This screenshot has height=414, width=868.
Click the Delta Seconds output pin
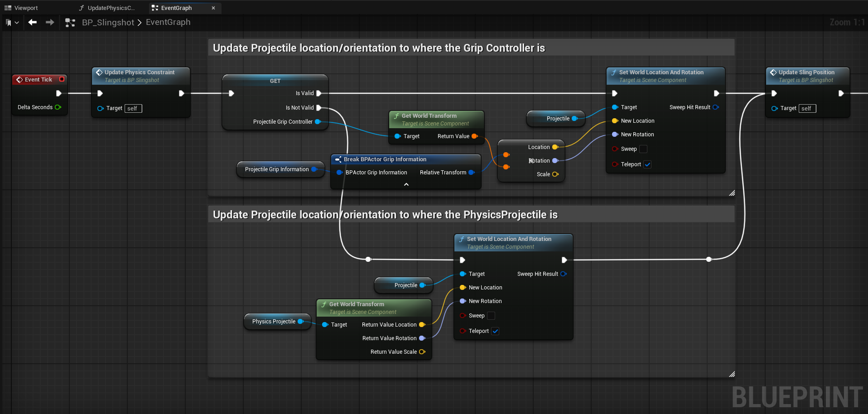(x=58, y=107)
